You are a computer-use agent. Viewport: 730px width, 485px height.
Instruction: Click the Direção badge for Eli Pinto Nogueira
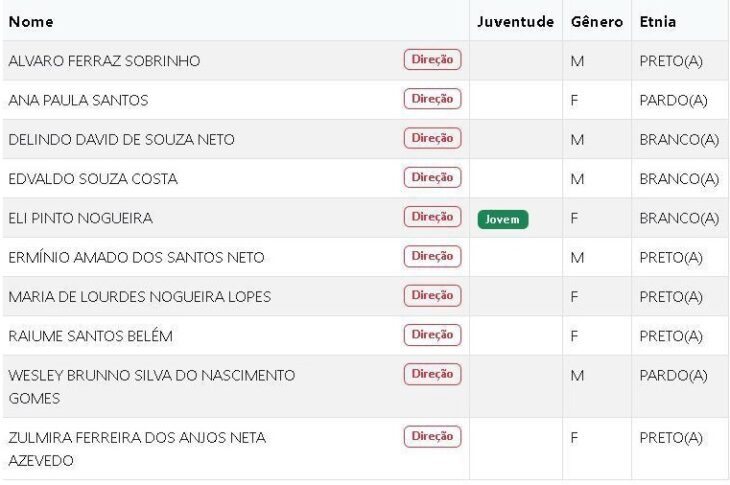(432, 217)
